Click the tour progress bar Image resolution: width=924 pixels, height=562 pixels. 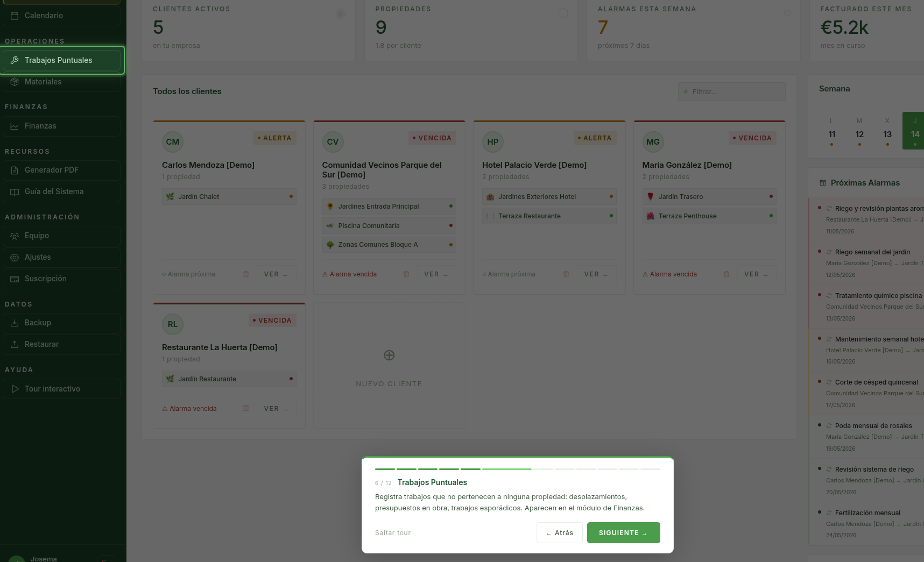point(517,469)
